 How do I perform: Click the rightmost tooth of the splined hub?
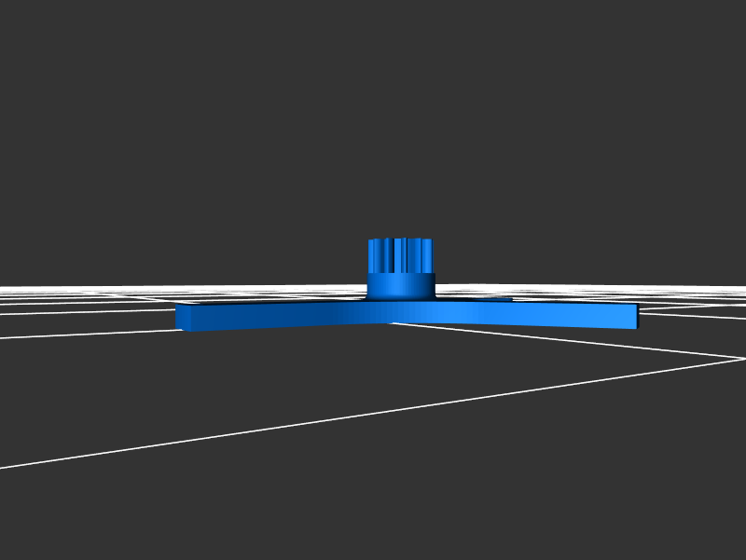429,255
